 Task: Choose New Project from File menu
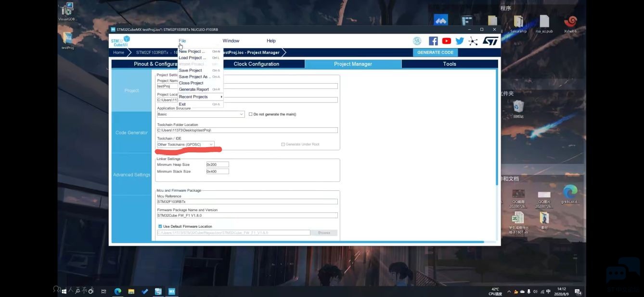pyautogui.click(x=200, y=51)
